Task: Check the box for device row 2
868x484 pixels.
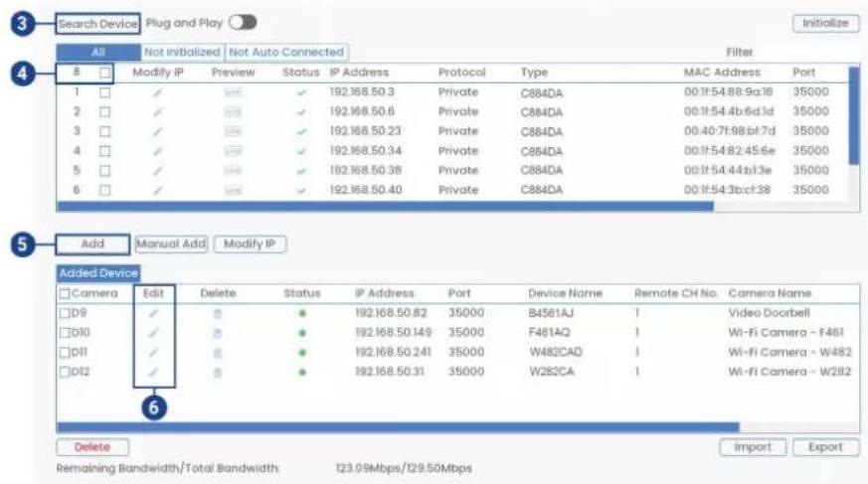Action: point(104,112)
